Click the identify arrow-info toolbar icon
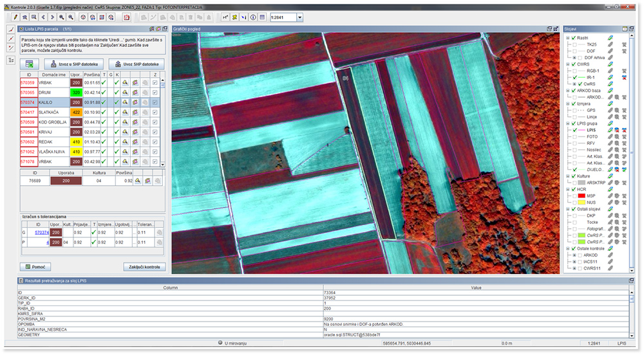 pyautogui.click(x=244, y=17)
